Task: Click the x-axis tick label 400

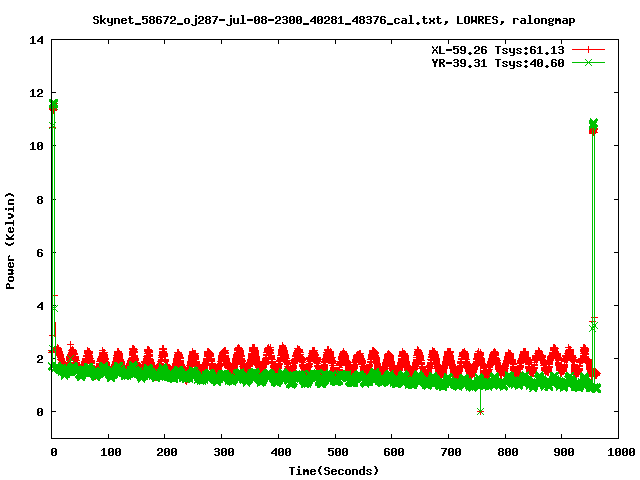Action: pyautogui.click(x=280, y=452)
